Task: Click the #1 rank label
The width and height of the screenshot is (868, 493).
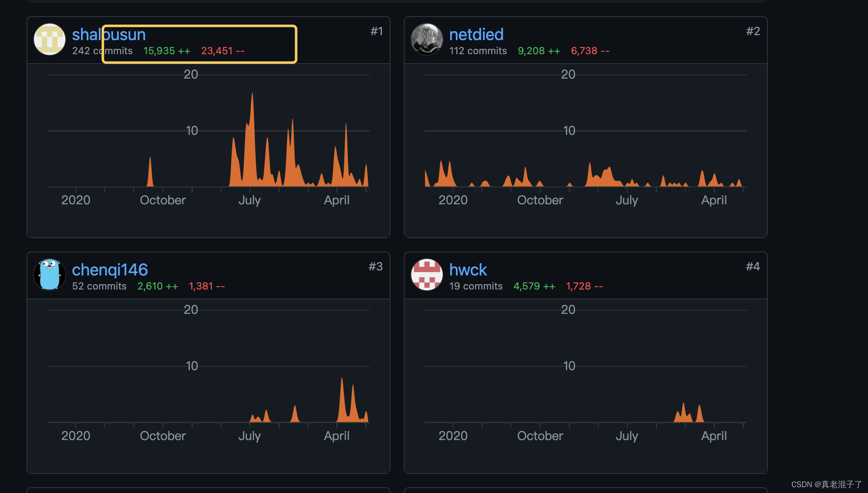Action: tap(376, 31)
